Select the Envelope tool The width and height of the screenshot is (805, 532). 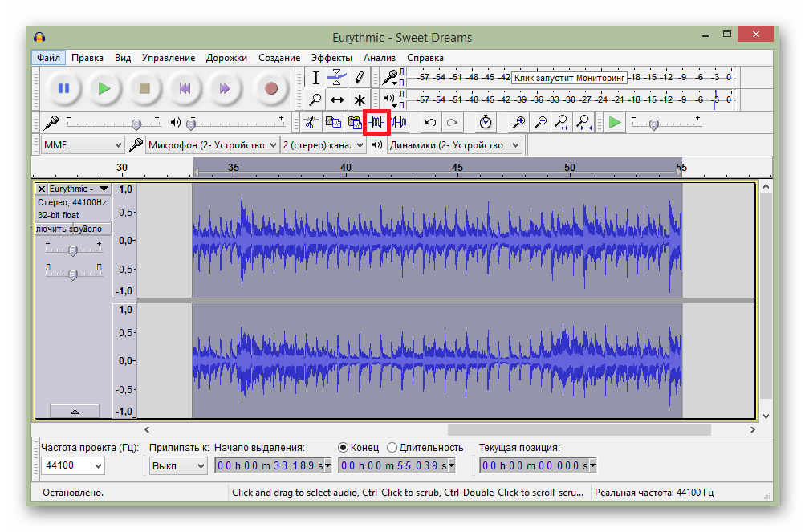click(337, 78)
